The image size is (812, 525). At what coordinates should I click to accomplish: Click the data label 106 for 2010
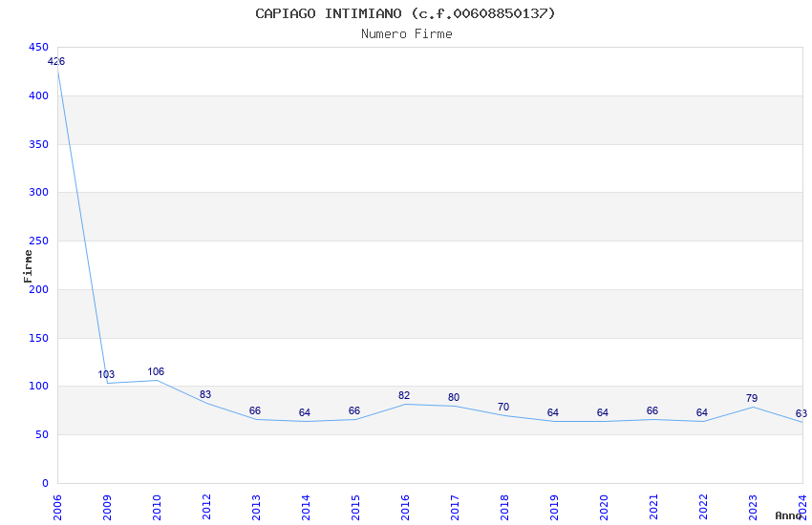156,372
